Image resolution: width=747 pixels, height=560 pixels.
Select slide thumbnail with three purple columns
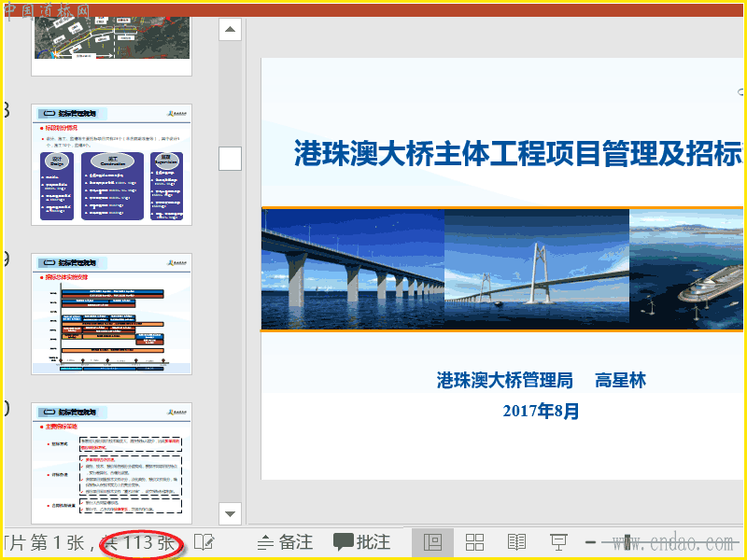pyautogui.click(x=111, y=165)
